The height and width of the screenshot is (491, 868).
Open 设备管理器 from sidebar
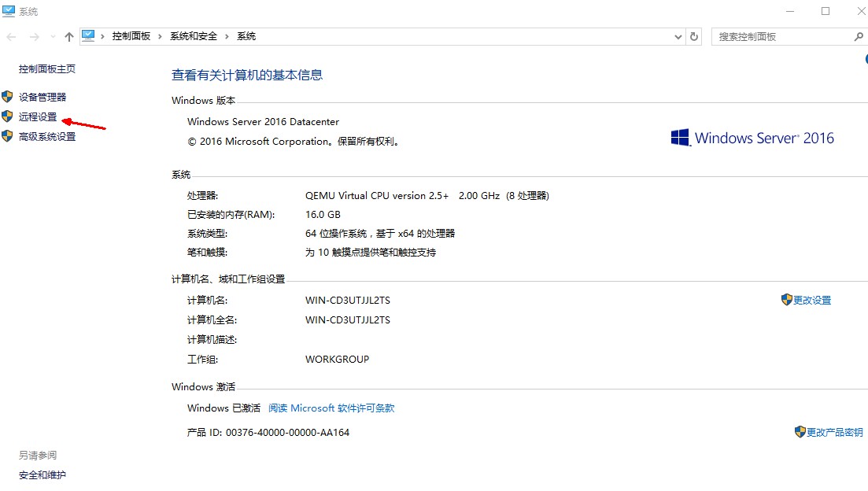tap(42, 97)
